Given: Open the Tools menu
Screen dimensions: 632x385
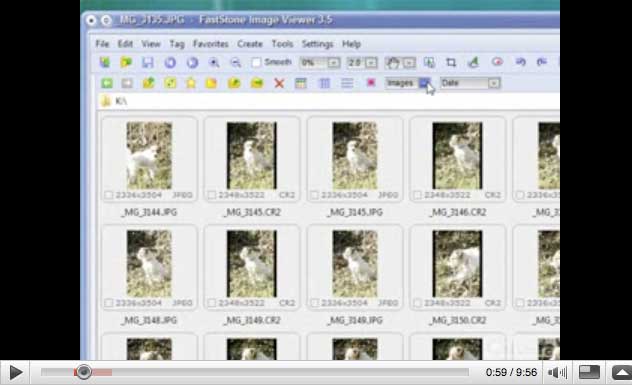Looking at the screenshot, I should point(282,44).
